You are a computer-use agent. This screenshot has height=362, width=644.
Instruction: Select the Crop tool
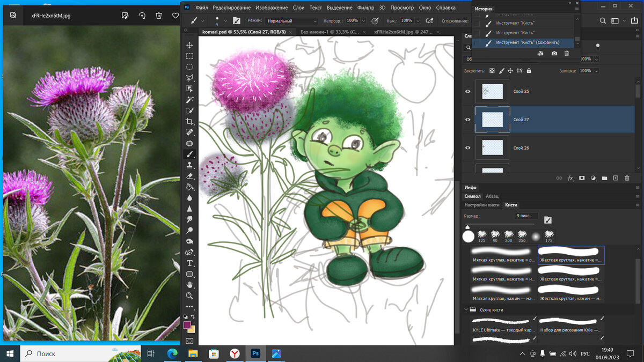tap(189, 122)
